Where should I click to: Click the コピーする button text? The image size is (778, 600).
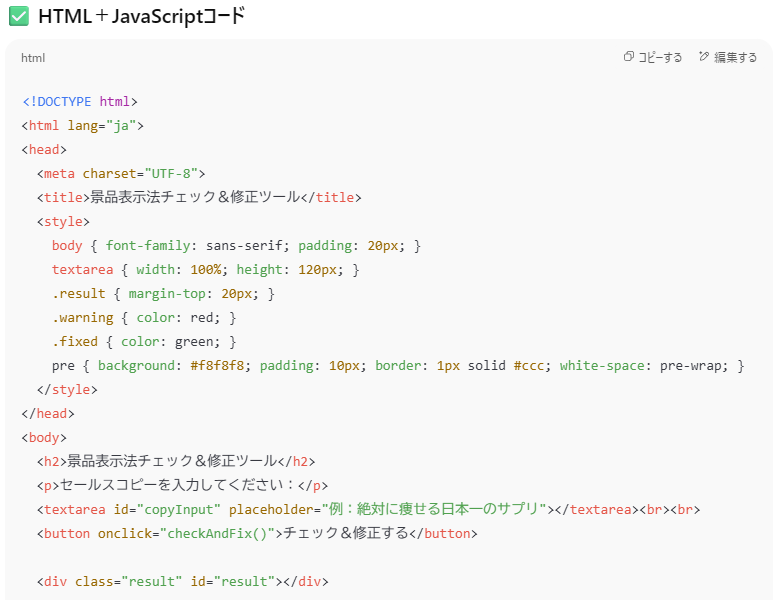660,58
